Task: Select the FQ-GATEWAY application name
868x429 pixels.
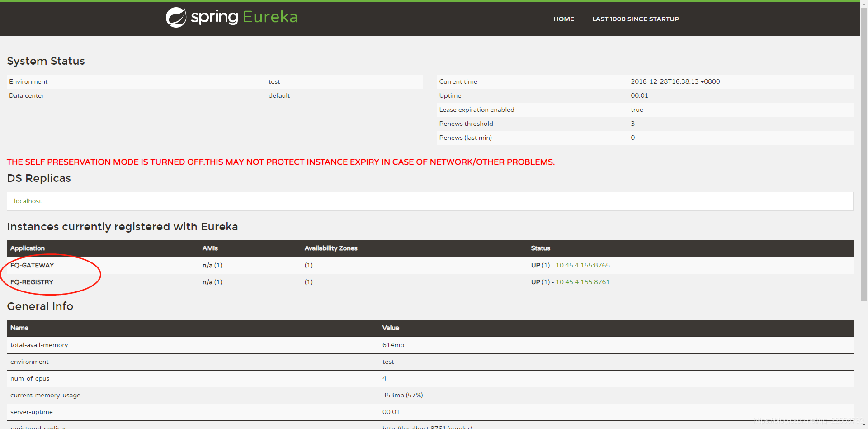Action: [x=32, y=265]
